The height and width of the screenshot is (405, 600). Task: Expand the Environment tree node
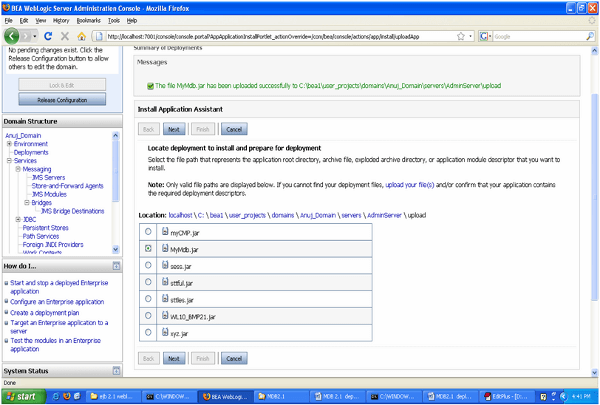9,144
